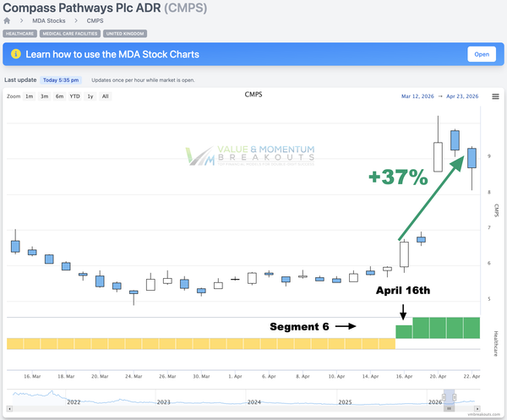Go to the home breadcrumb icon

coord(7,20)
